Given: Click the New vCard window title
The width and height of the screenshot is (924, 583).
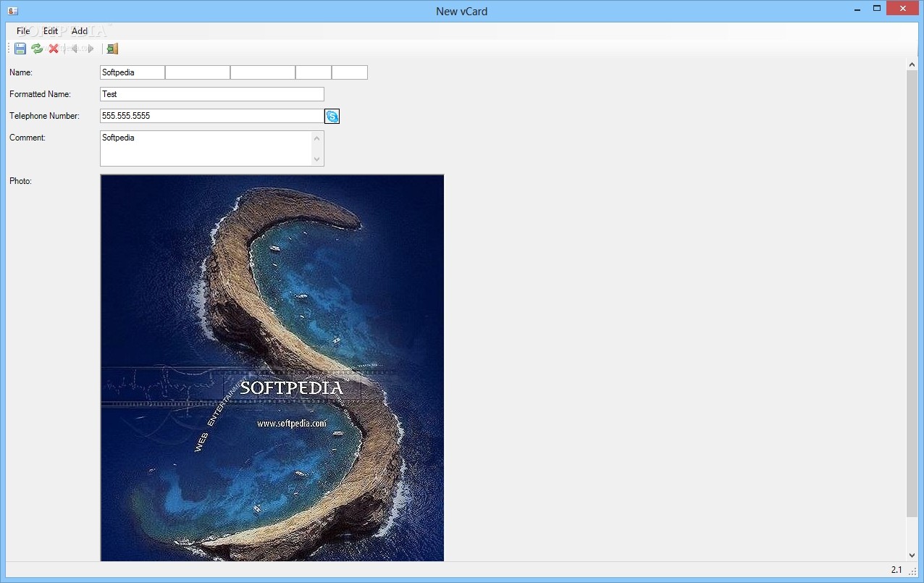Looking at the screenshot, I should point(461,11).
